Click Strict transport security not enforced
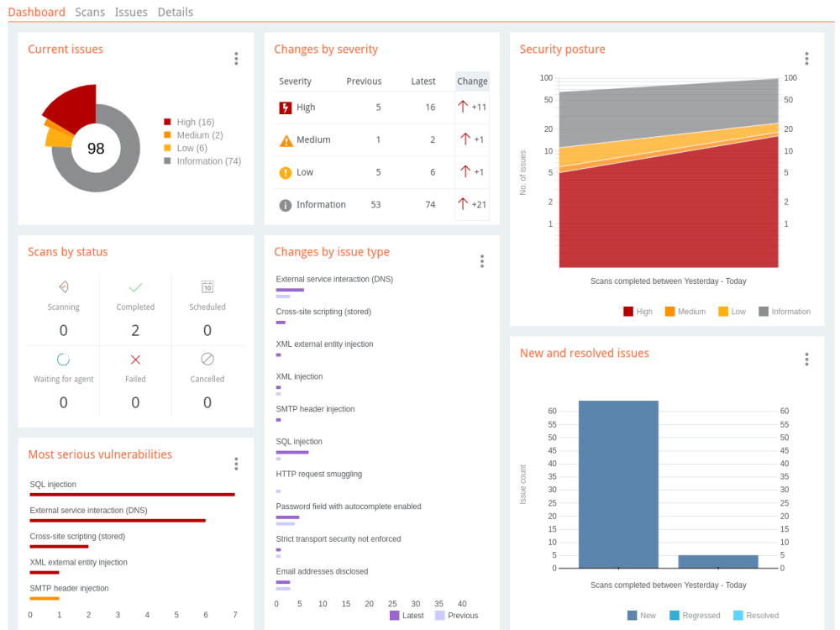The width and height of the screenshot is (840, 630). 338,539
